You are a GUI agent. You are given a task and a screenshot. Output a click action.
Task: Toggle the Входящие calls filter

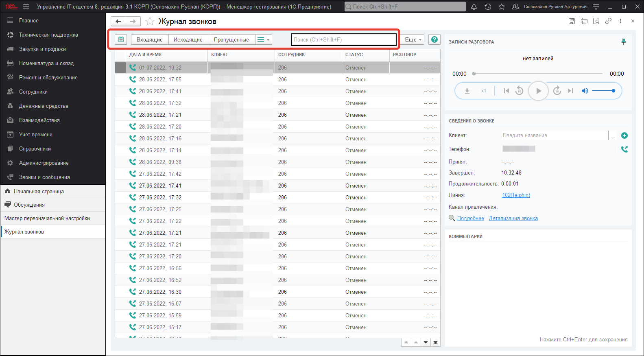[149, 39]
